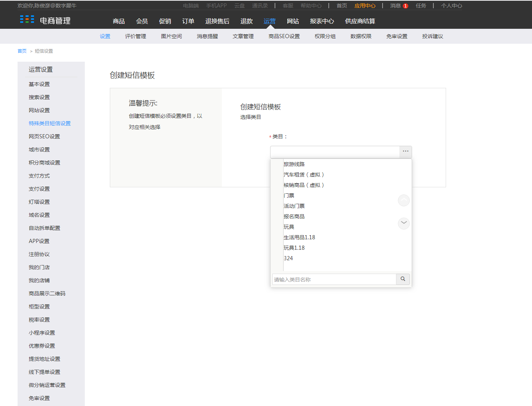This screenshot has height=406, width=532.
Task: Switch to 权限分组 sub-tab
Action: coord(325,36)
